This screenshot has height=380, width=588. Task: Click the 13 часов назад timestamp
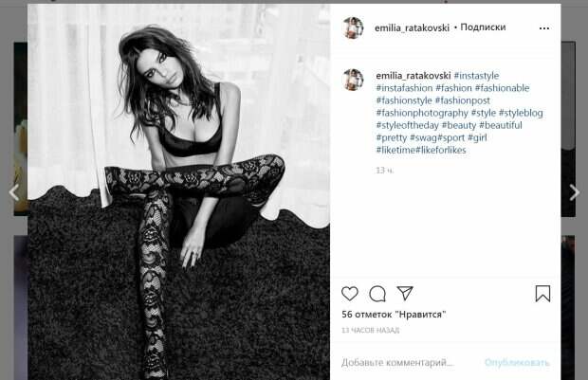point(370,330)
